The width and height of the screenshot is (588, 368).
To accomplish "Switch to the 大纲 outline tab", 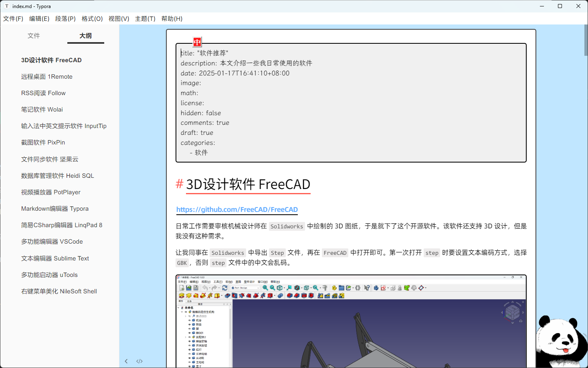I will pyautogui.click(x=85, y=36).
